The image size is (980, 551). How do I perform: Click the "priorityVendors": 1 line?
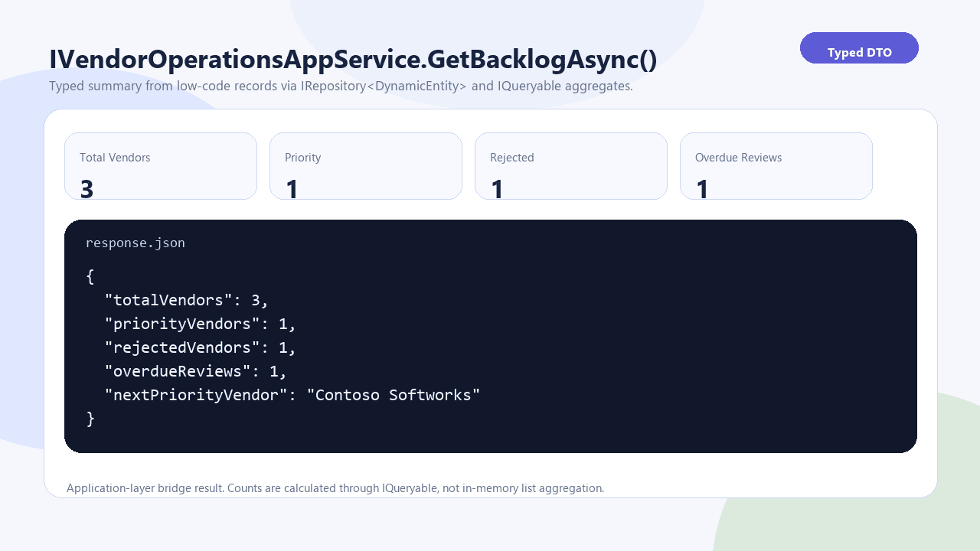pos(201,324)
